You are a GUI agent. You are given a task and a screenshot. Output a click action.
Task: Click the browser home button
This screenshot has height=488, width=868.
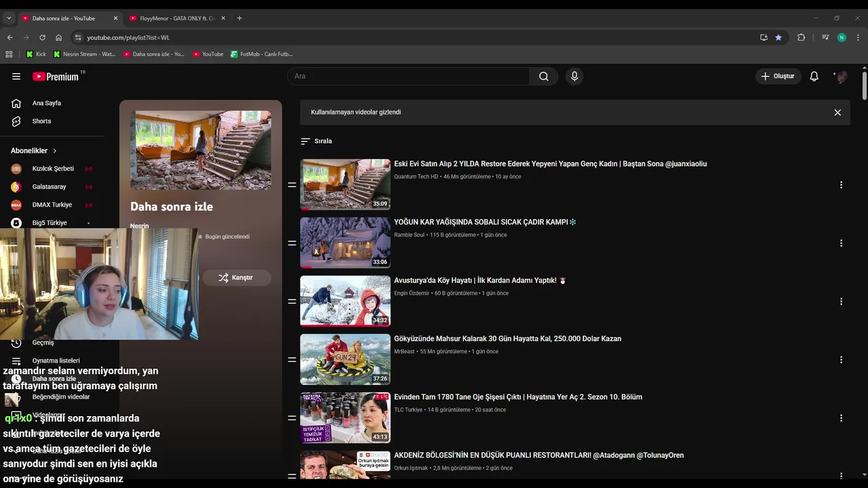click(x=59, y=38)
